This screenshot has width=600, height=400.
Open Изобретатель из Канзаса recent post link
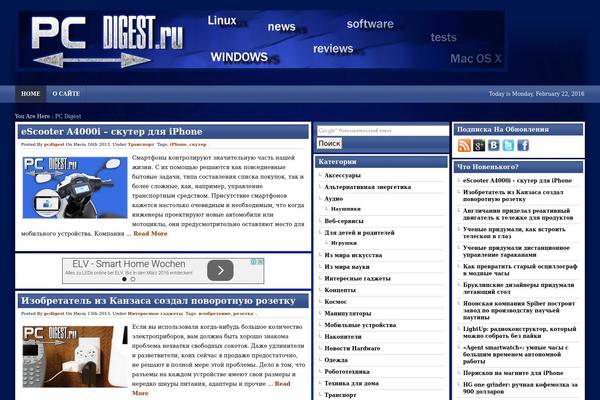coord(513,196)
